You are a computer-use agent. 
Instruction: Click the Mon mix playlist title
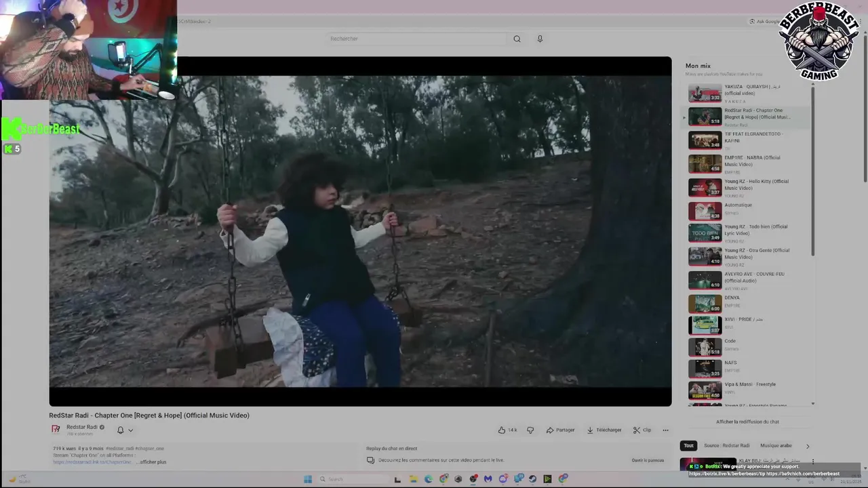coord(698,66)
